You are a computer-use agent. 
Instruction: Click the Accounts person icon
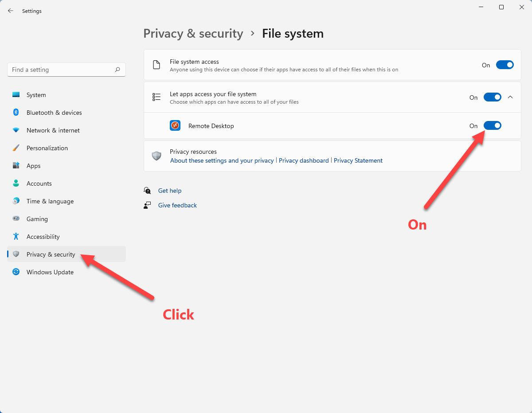(x=16, y=183)
